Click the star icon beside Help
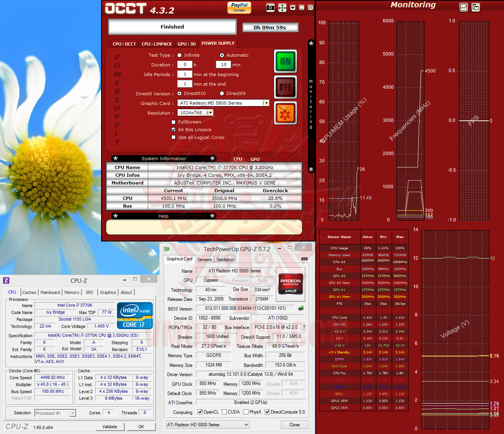This screenshot has height=434, width=504. (x=115, y=216)
